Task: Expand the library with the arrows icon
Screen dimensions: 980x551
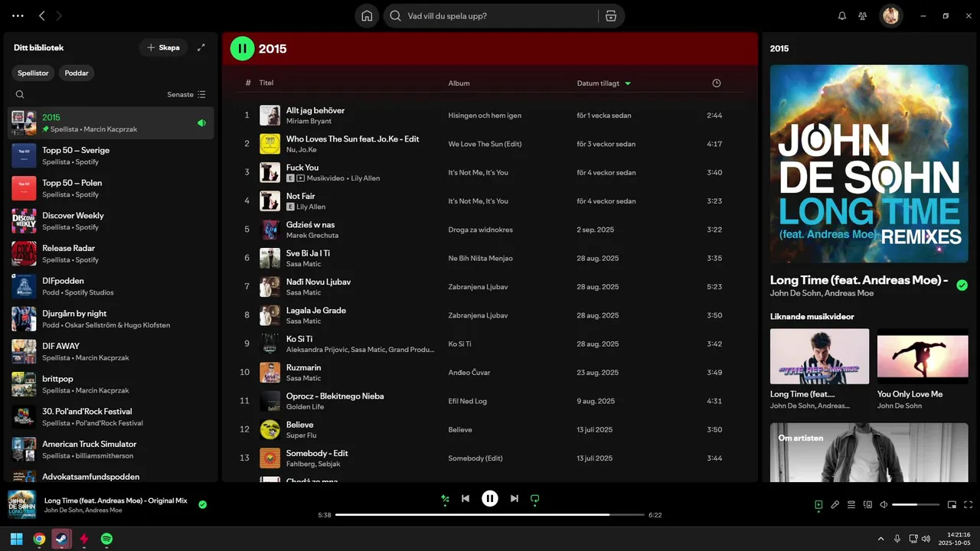Action: coord(201,47)
